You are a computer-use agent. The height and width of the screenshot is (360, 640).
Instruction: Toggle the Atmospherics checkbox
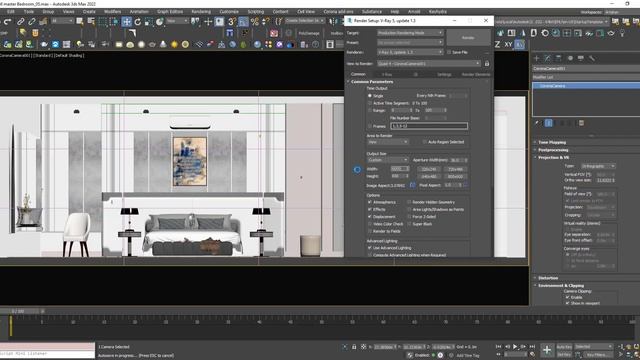[370, 202]
